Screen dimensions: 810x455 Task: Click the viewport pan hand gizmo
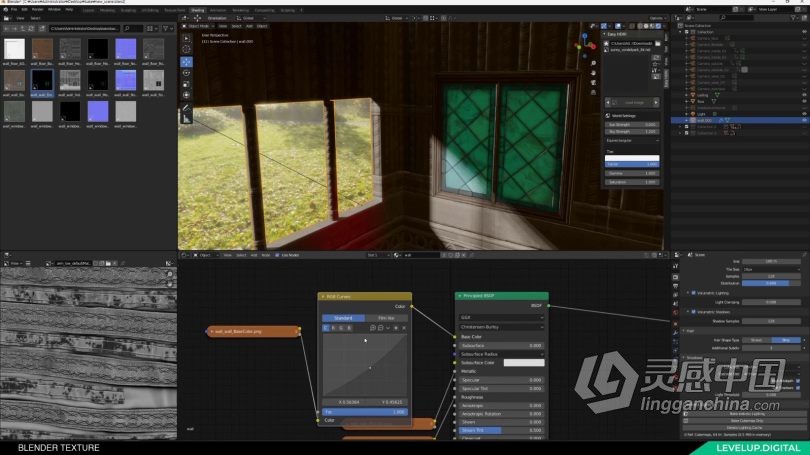point(594,73)
